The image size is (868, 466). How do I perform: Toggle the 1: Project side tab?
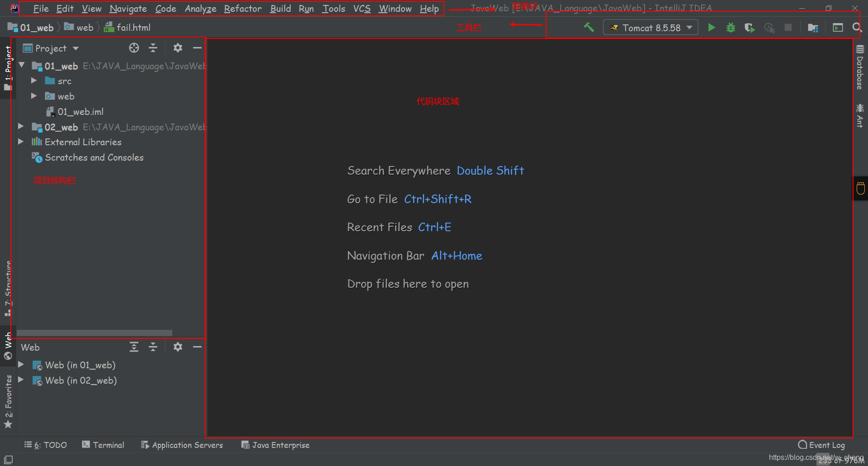pyautogui.click(x=8, y=68)
